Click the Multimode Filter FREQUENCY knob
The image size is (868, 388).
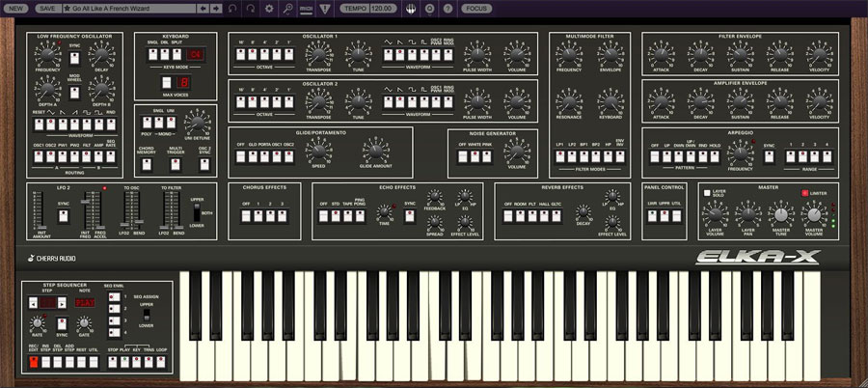pyautogui.click(x=568, y=54)
